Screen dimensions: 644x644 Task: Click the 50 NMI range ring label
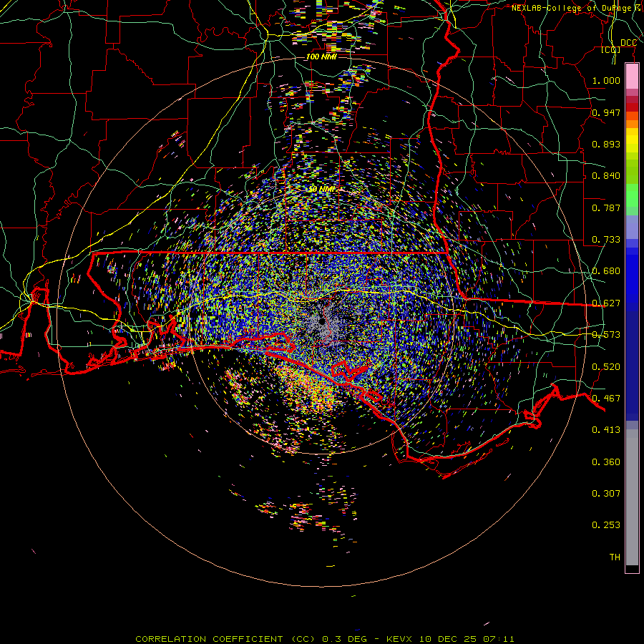[x=321, y=190]
